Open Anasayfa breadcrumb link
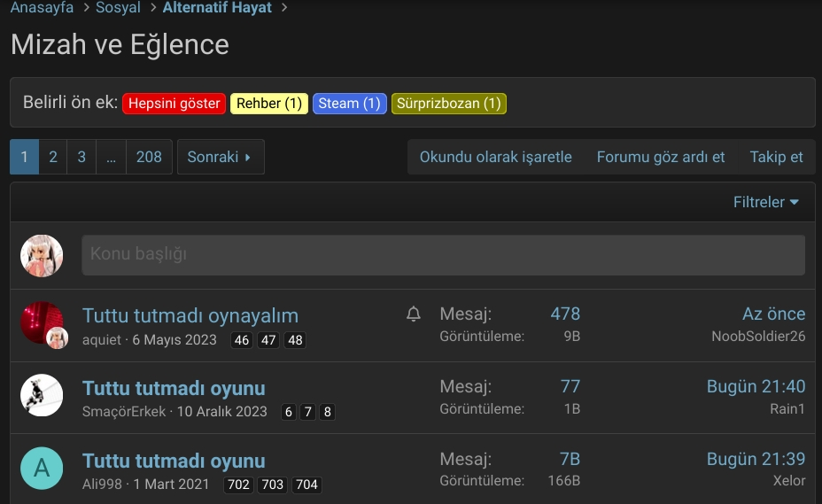 [x=42, y=7]
